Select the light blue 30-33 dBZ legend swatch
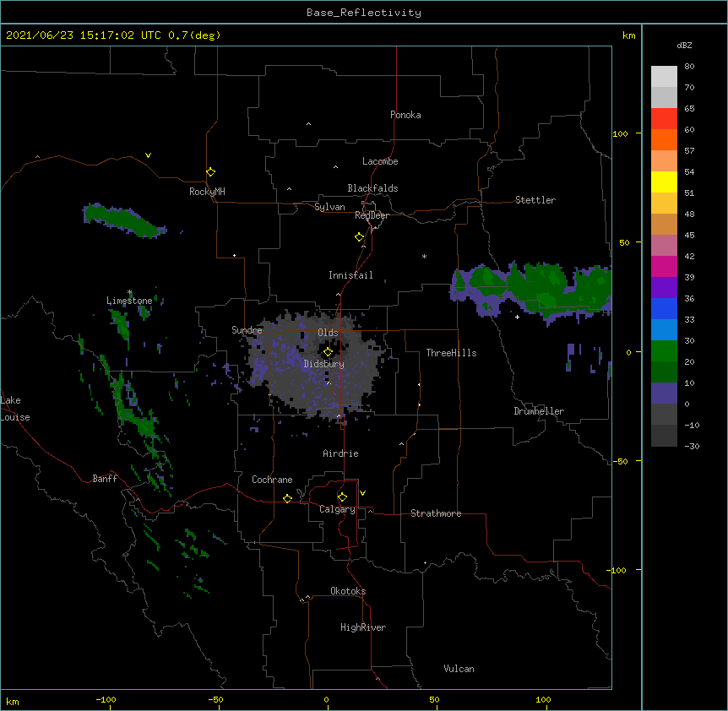The width and height of the screenshot is (728, 711). coord(664,329)
